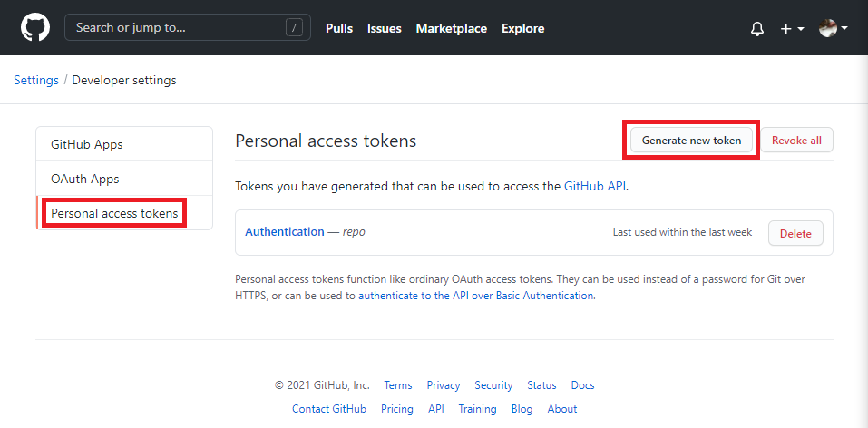
Task: Click the Developer settings breadcrumb text
Action: (124, 80)
